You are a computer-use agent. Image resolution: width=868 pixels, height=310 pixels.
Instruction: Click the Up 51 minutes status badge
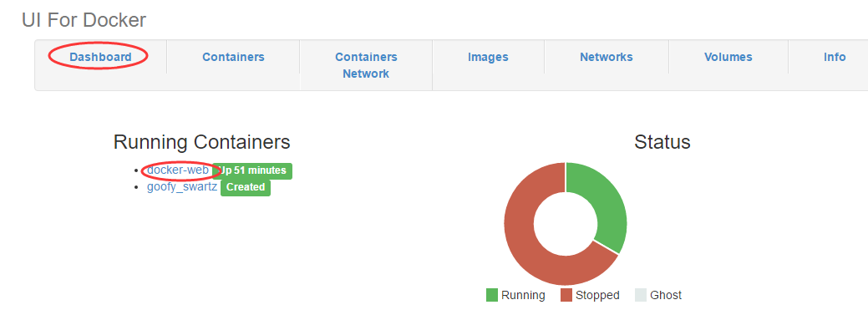click(252, 171)
